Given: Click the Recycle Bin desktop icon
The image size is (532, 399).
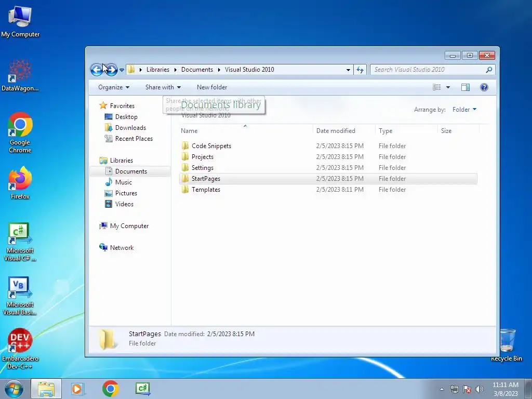Looking at the screenshot, I should point(507,345).
